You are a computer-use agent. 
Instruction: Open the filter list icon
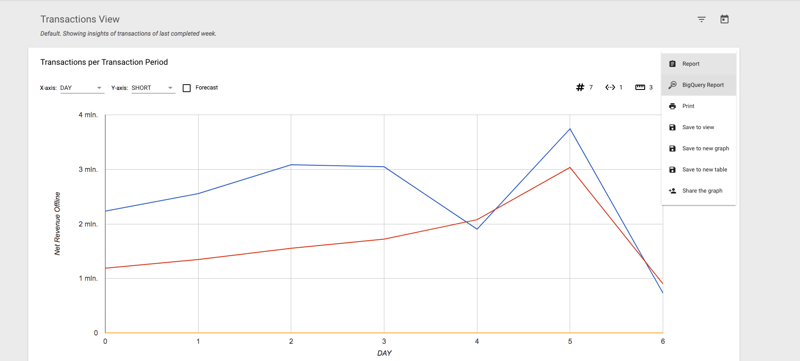702,19
